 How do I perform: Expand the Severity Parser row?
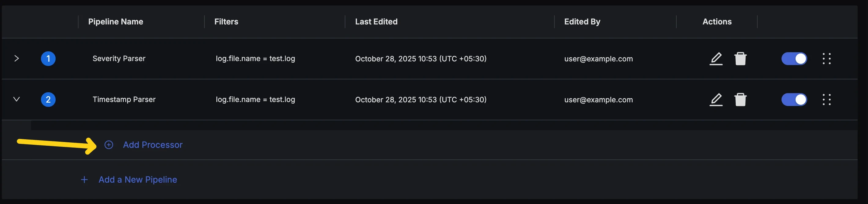point(17,58)
